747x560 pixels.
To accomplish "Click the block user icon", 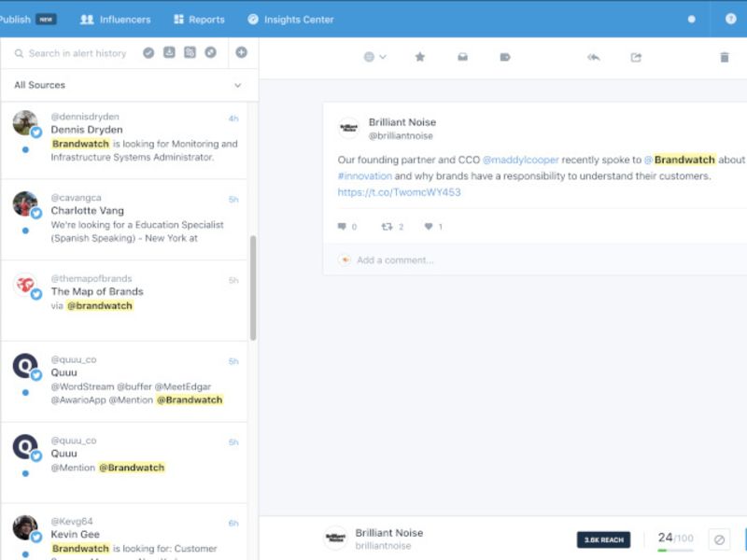I will (719, 540).
